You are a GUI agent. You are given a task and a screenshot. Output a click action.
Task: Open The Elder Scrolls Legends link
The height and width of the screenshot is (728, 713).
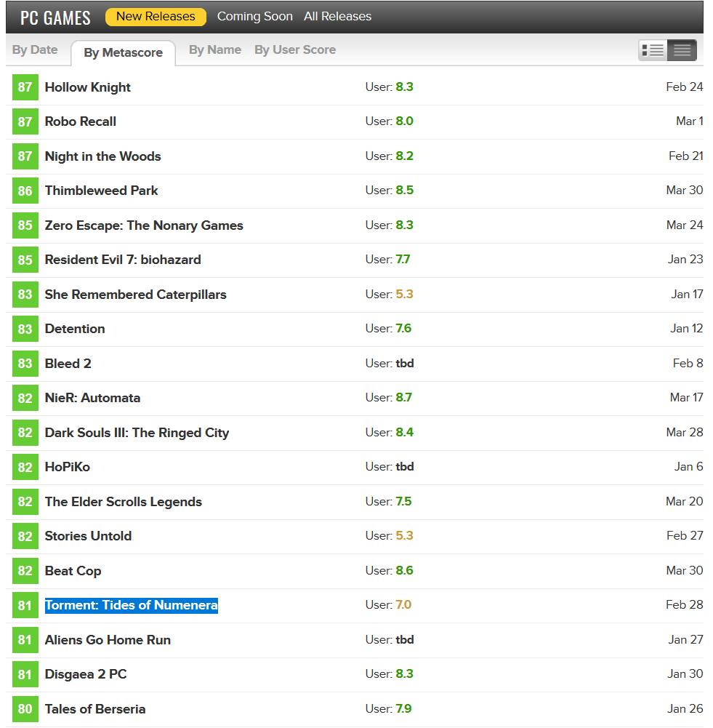click(124, 503)
